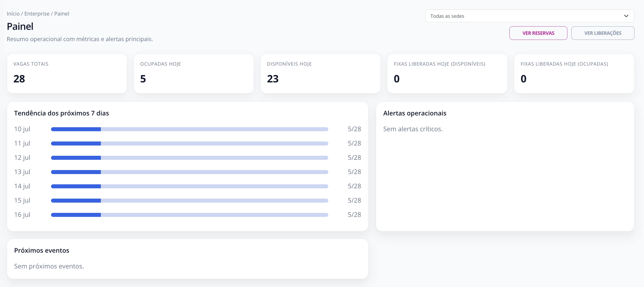Go to Início in the breadcrumb
644x287 pixels.
[13, 14]
